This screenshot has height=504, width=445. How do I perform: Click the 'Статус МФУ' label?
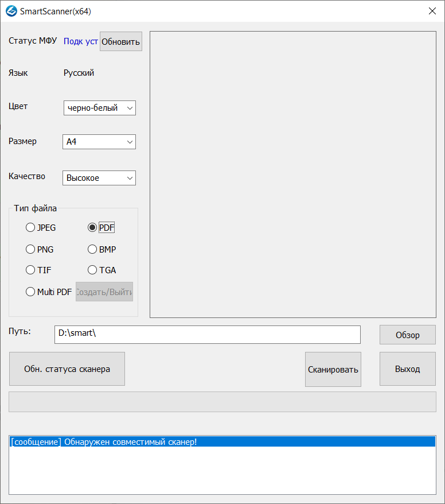click(33, 41)
